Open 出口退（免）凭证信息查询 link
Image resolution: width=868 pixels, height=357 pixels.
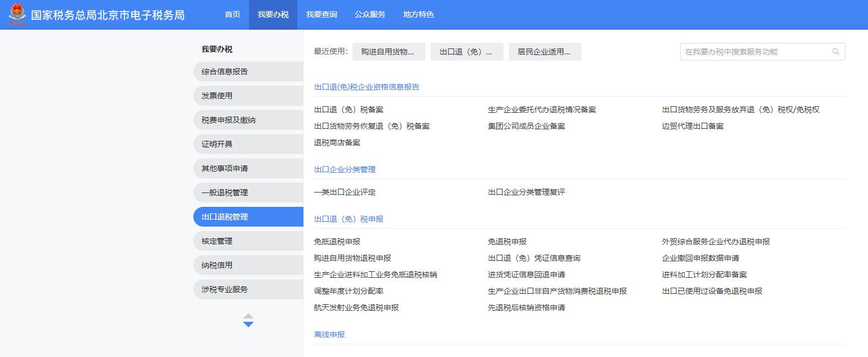tap(534, 258)
